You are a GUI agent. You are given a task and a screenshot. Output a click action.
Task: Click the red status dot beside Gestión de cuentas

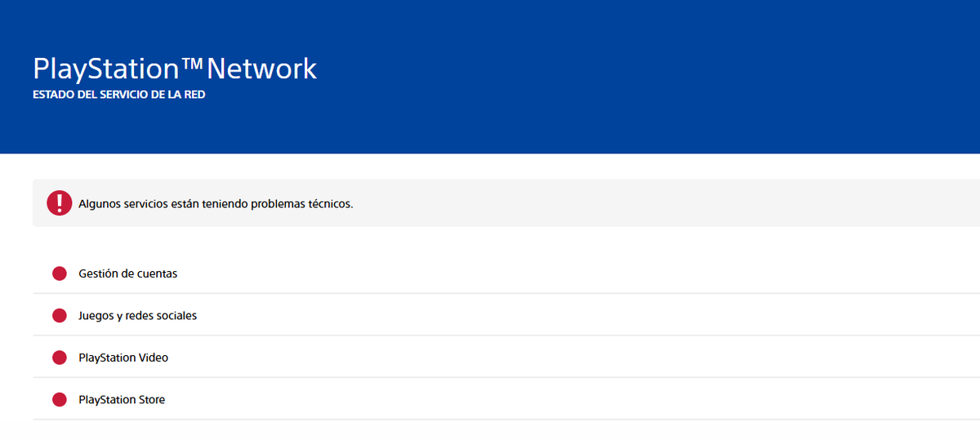pos(59,273)
